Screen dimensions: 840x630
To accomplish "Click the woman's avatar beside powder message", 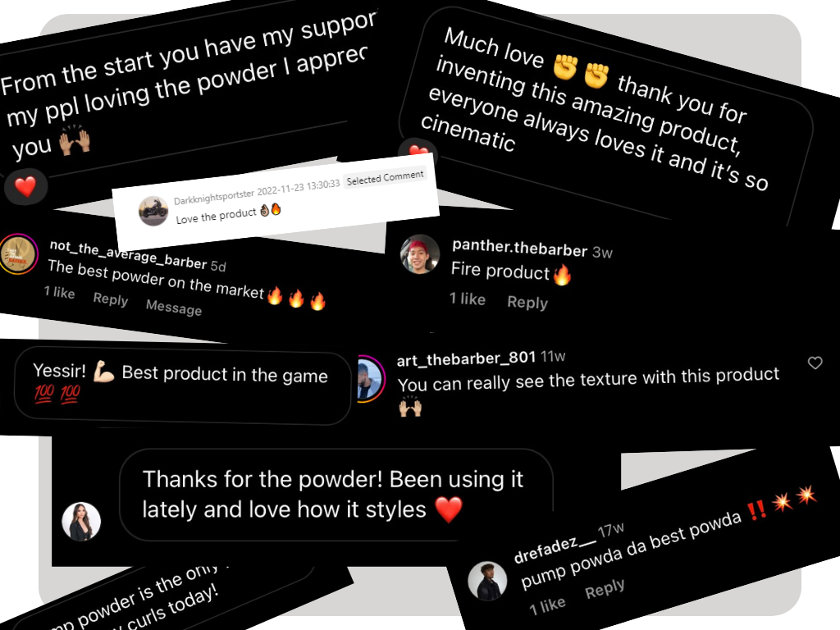I will pyautogui.click(x=81, y=521).
